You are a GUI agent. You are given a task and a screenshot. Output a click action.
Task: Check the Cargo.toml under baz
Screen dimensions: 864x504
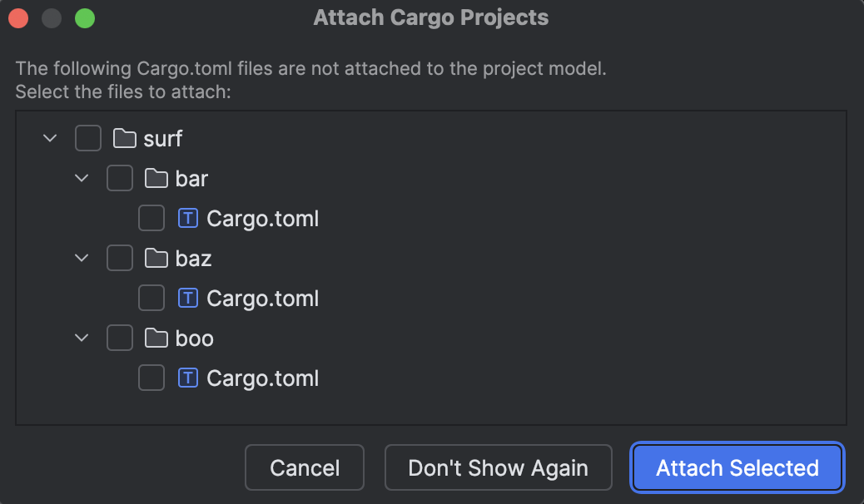coord(151,298)
